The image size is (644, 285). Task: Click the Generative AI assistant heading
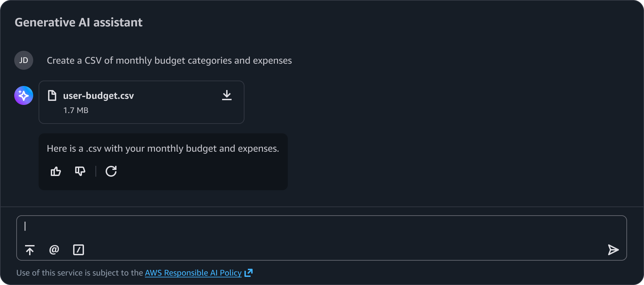tap(79, 22)
